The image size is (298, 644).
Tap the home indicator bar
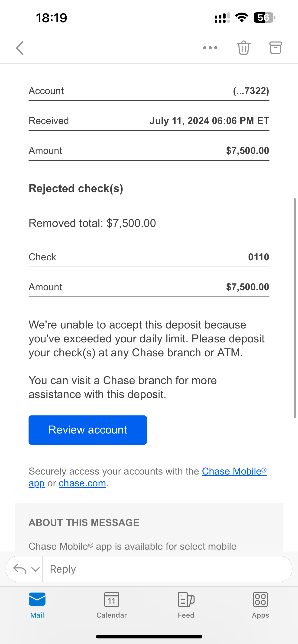pyautogui.click(x=149, y=637)
